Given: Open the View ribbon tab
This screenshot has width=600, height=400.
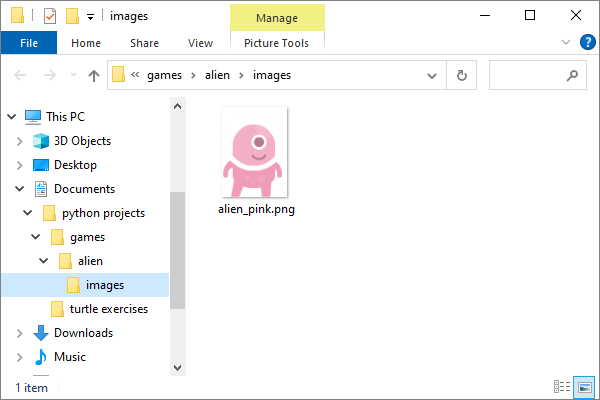Looking at the screenshot, I should tap(200, 43).
